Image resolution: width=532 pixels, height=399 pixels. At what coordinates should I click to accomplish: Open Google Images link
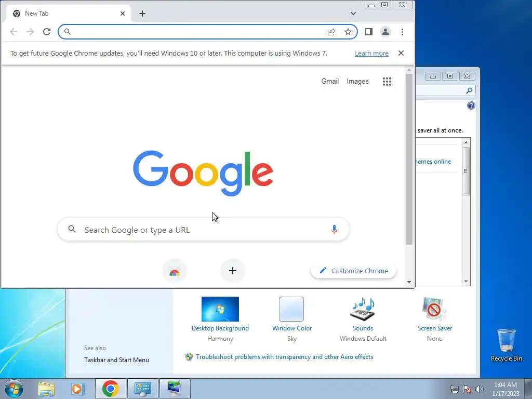(357, 82)
